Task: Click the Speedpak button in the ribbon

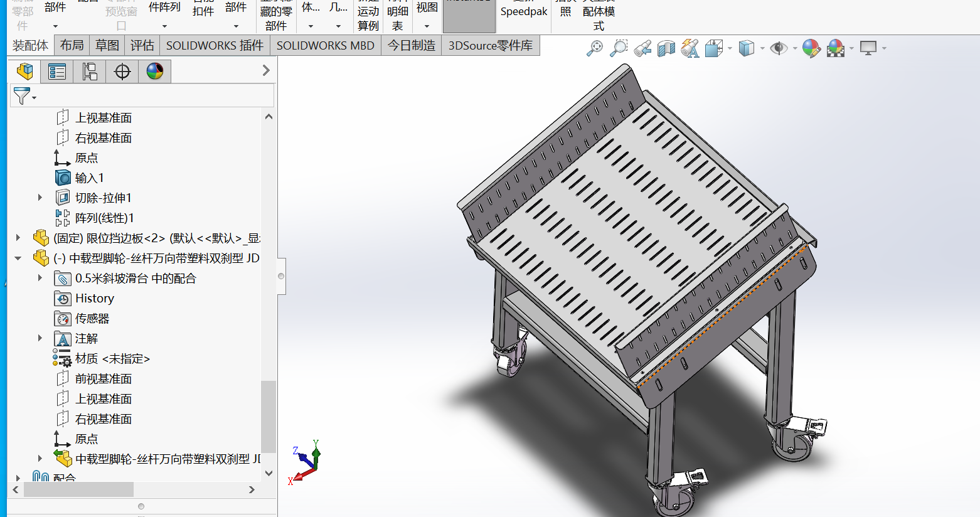Action: 523,11
